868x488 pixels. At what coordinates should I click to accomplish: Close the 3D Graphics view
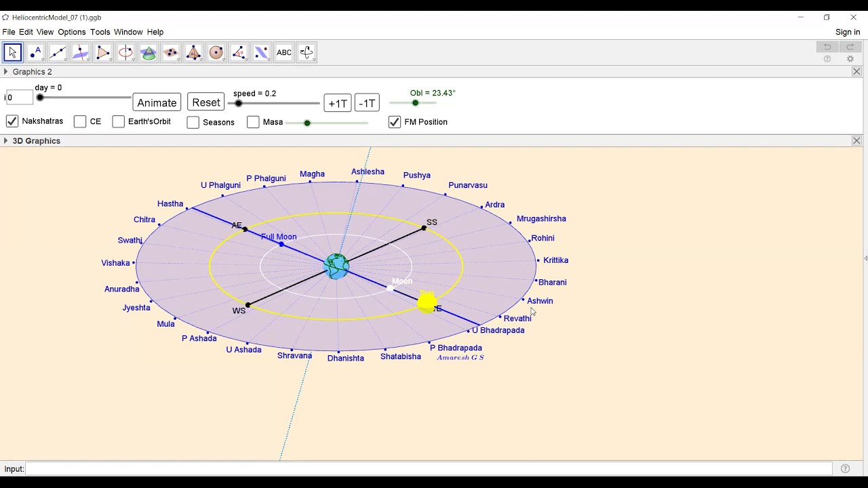click(856, 141)
